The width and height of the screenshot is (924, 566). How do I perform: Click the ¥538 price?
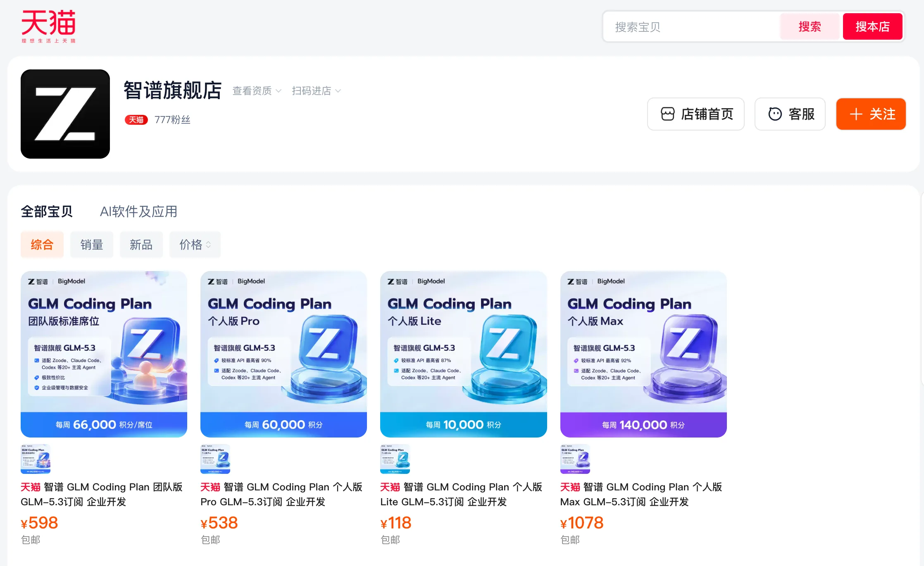point(219,523)
